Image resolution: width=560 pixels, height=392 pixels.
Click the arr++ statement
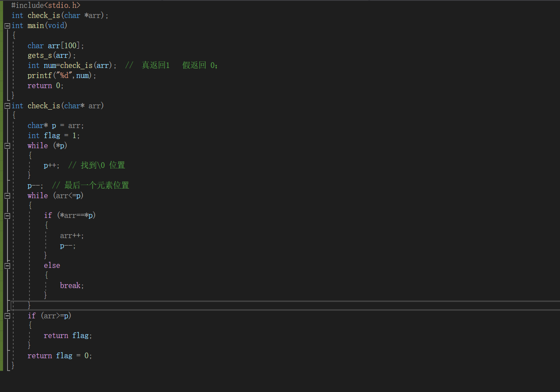point(71,235)
